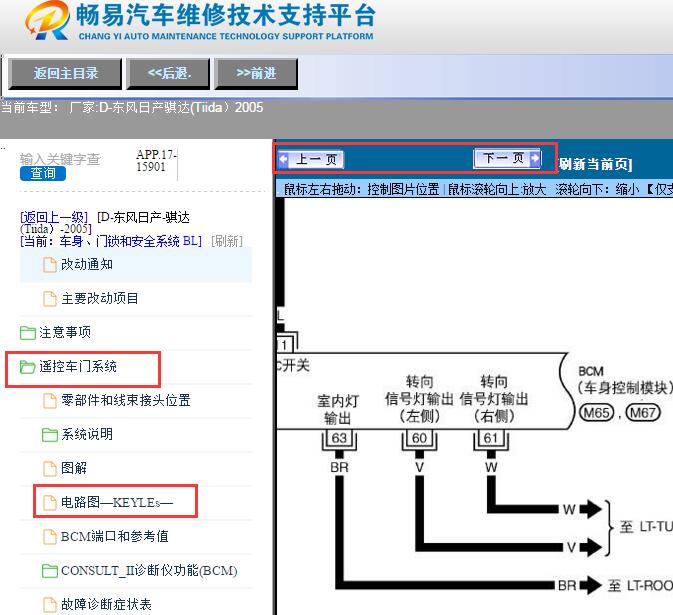Image resolution: width=673 pixels, height=615 pixels.
Task: Click open-folder icon beside 遥控车门系统
Action: [x=27, y=367]
